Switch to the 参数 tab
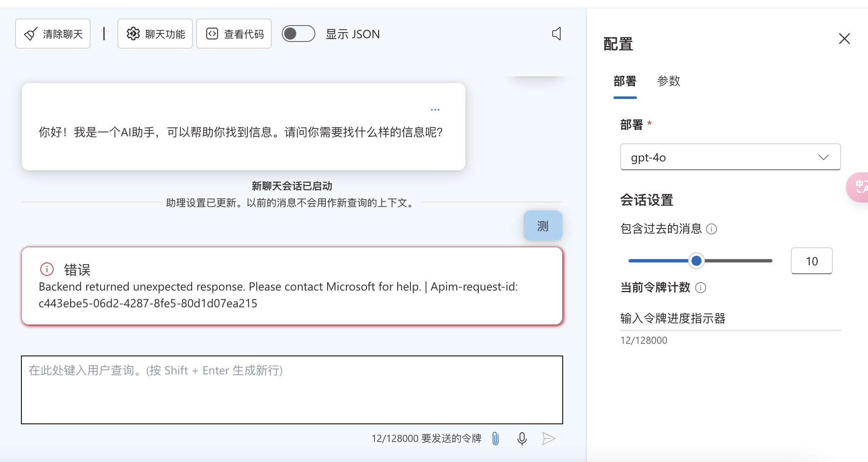 tap(669, 81)
